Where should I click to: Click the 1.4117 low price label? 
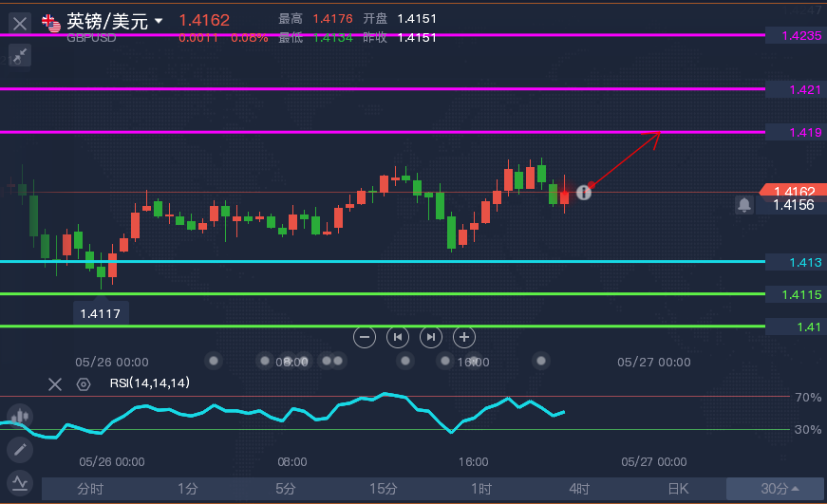(x=101, y=313)
